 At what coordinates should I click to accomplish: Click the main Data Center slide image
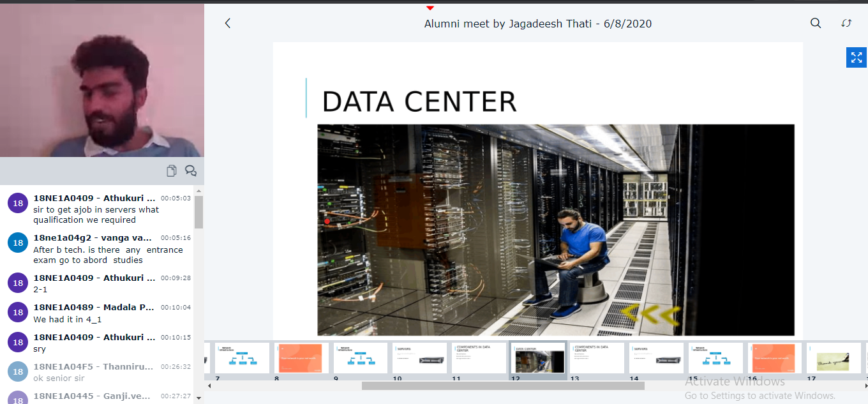(556, 230)
